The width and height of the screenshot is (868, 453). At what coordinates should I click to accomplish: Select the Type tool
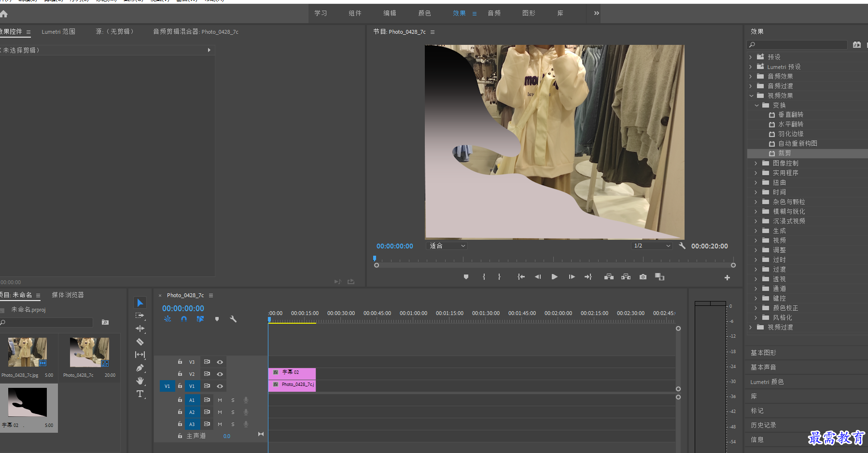click(x=140, y=394)
